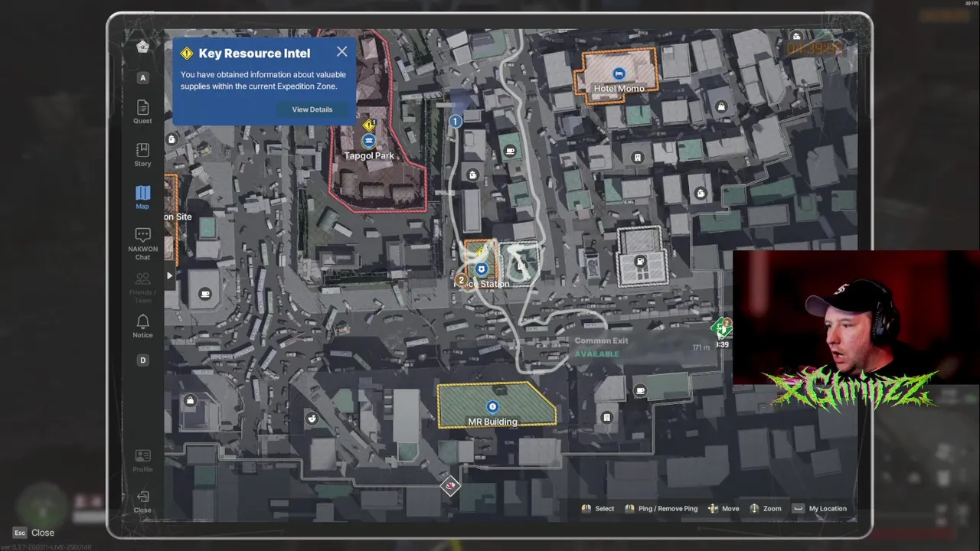Click the Select control hint

pos(598,509)
